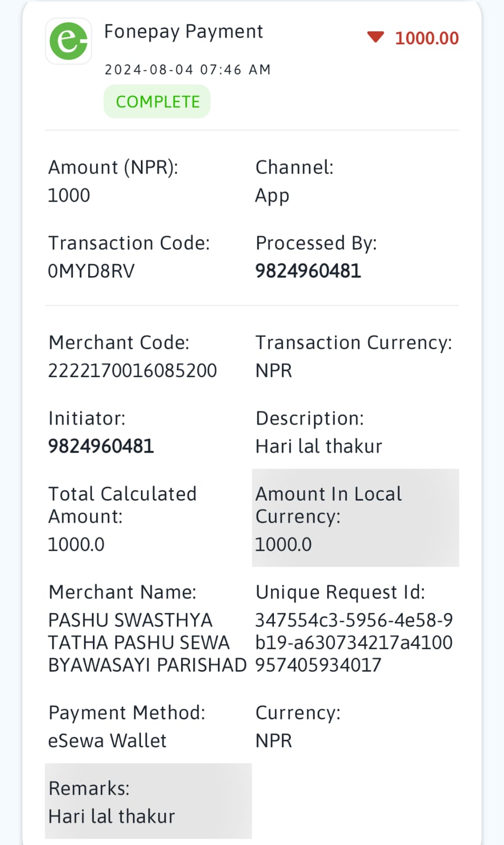Tap the Initiator number 9824960481
This screenshot has width=504, height=845.
(101, 446)
